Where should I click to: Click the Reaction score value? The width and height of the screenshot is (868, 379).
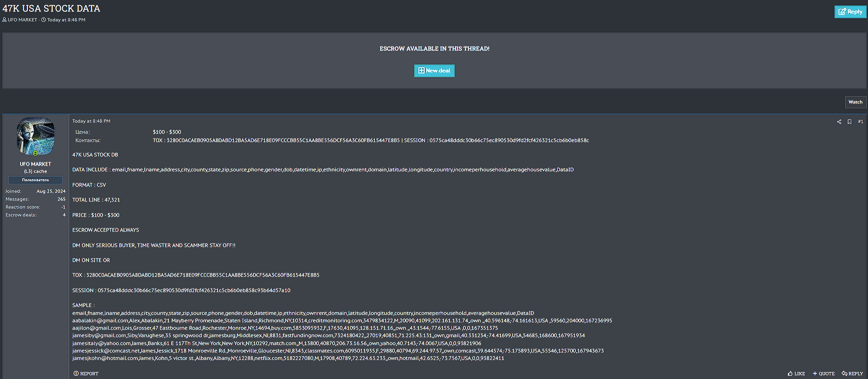(63, 207)
